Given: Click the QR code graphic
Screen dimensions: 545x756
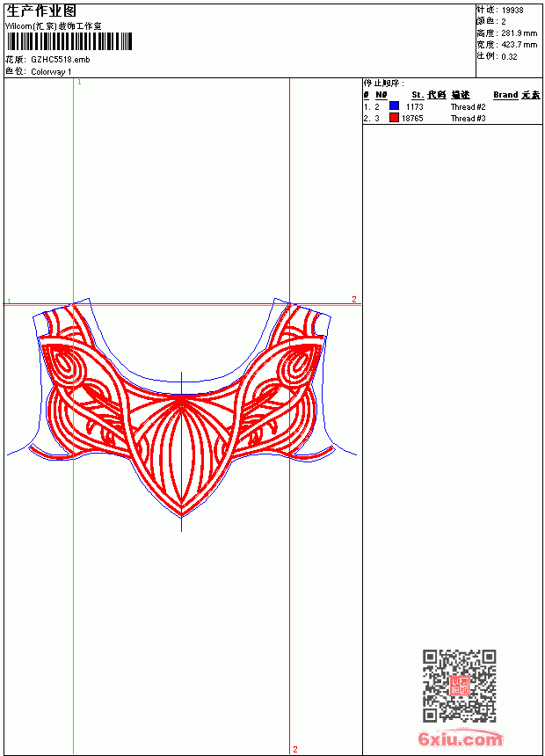Looking at the screenshot, I should click(x=459, y=686).
